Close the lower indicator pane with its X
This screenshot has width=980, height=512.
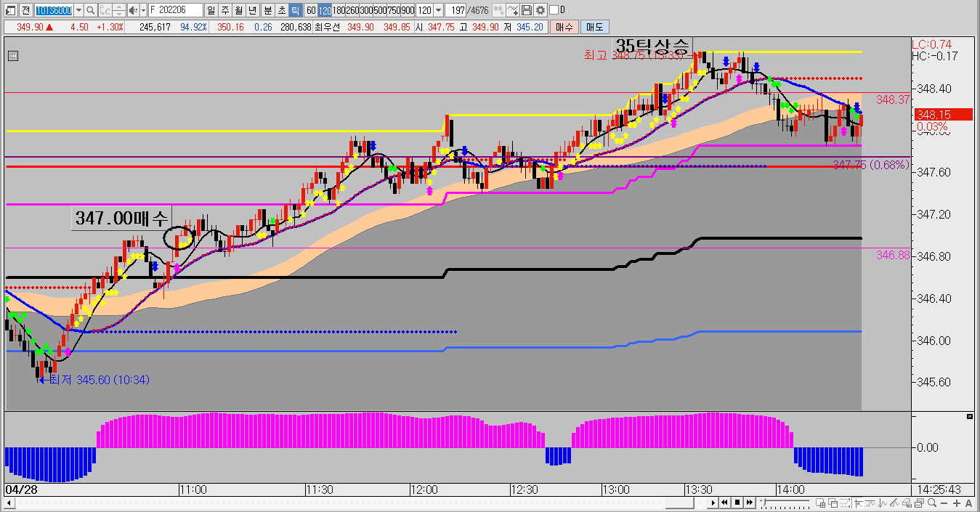point(969,416)
